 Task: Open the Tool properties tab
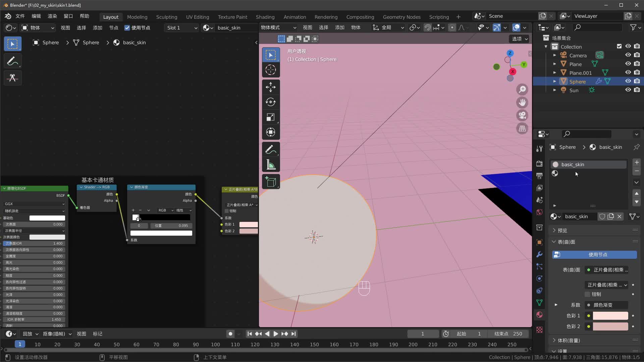pyautogui.click(x=539, y=149)
